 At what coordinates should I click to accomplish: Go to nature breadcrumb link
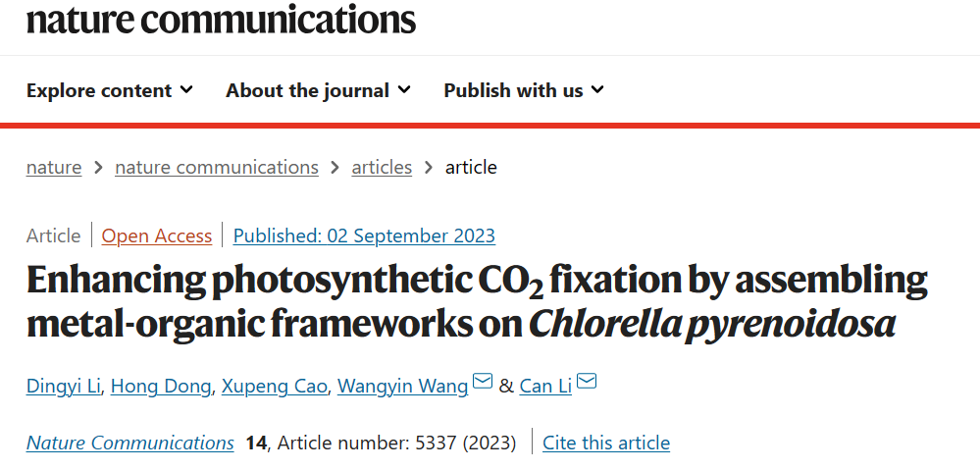[54, 168]
